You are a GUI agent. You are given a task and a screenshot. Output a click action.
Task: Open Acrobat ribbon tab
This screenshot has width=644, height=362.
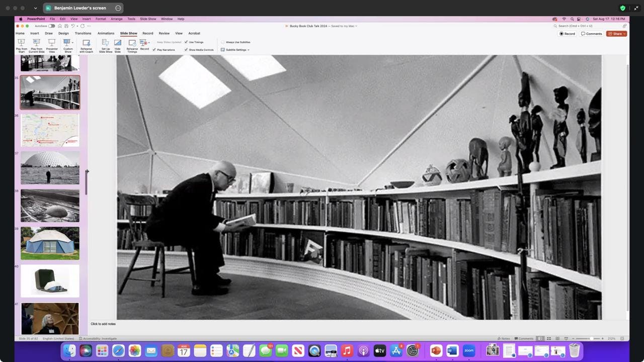tap(194, 33)
